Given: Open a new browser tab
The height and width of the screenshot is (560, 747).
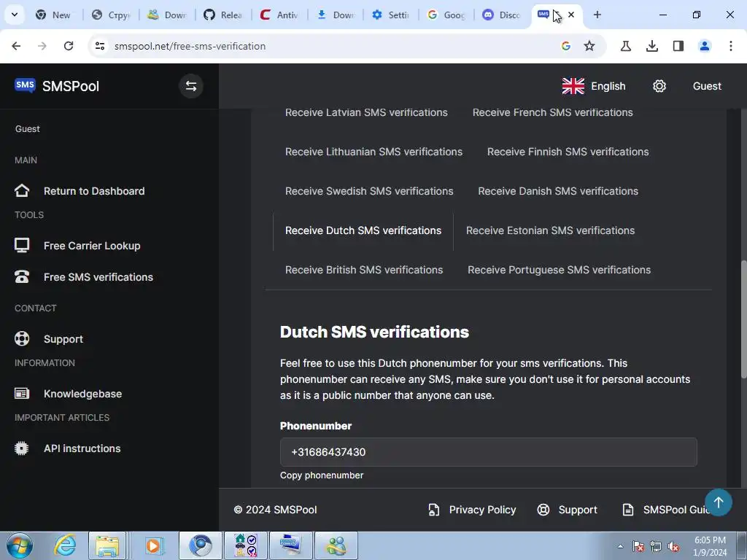Looking at the screenshot, I should (x=597, y=15).
